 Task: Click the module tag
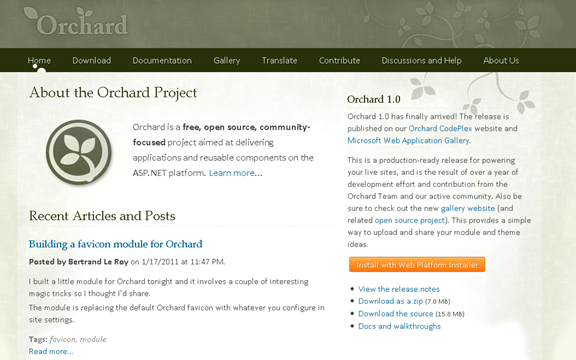pos(93,339)
